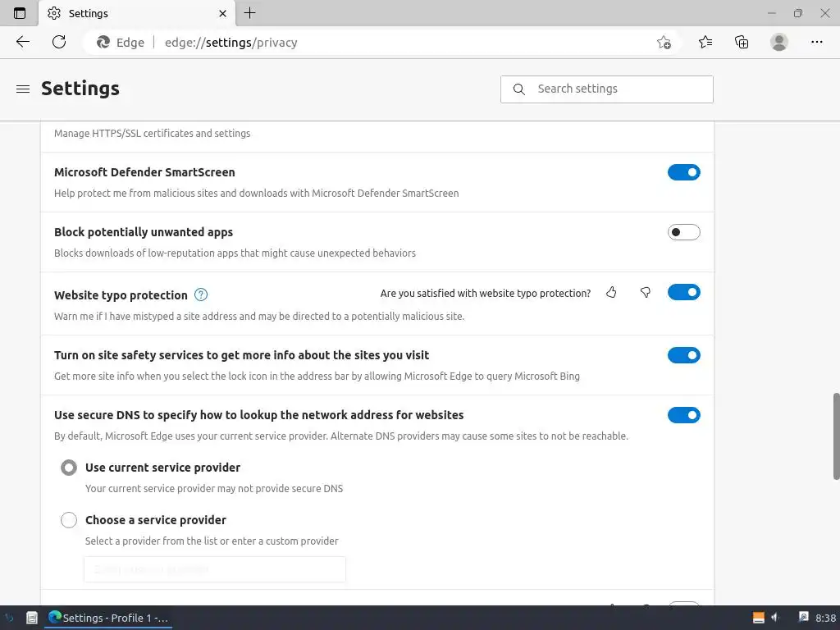Screen dimensions: 840x630
Task: Enable Block potentially unwanted apps
Action: pyautogui.click(x=683, y=232)
